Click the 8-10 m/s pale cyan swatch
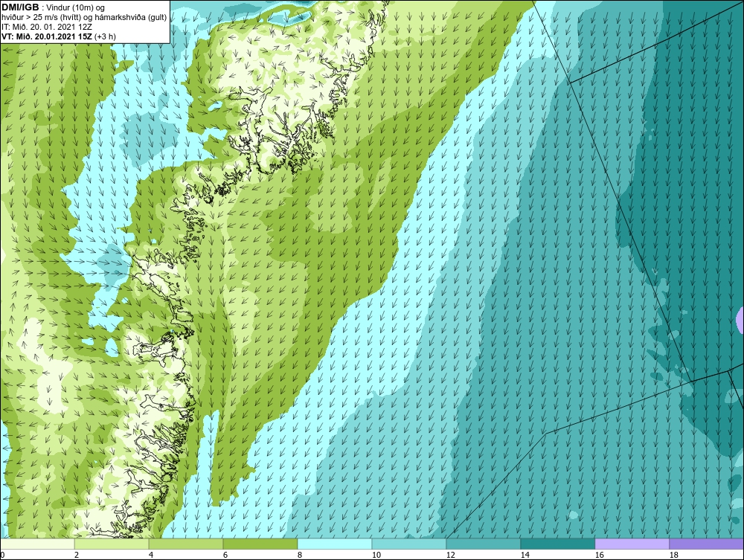Viewport: 744px width, 560px height. pyautogui.click(x=335, y=544)
